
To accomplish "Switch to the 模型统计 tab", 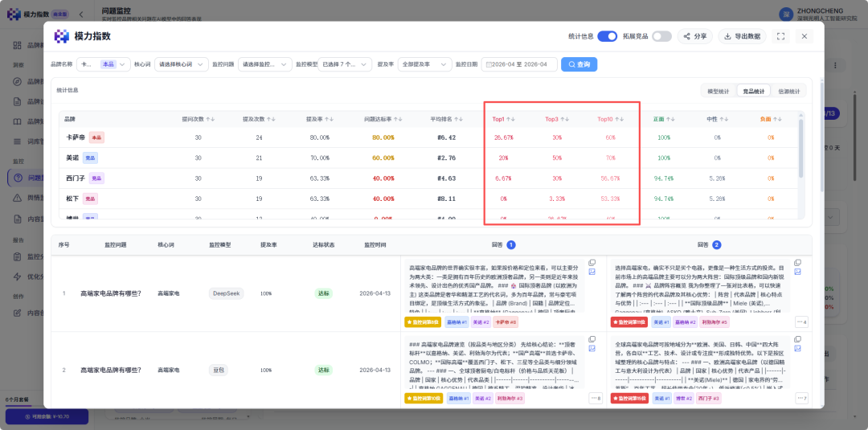I will point(718,91).
